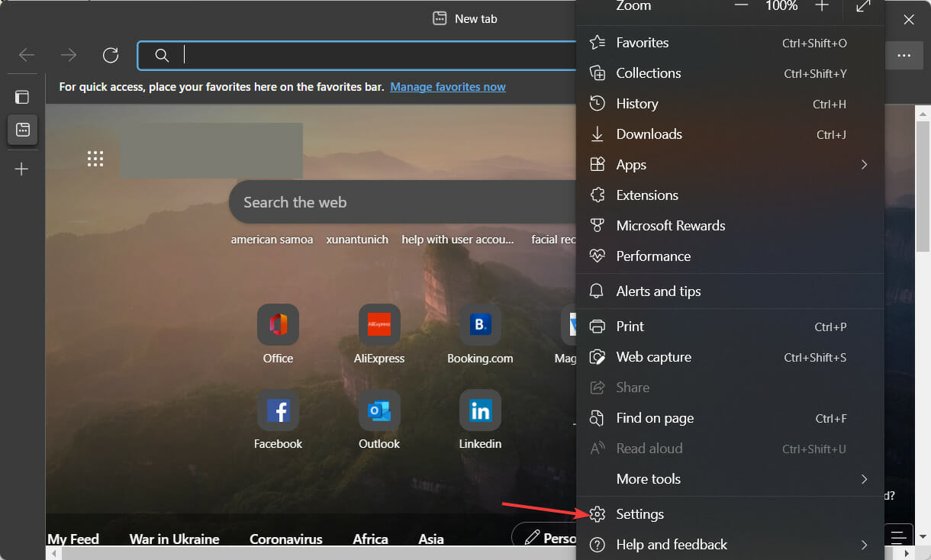Viewport: 931px width, 560px height.
Task: Expand Help and feedback options
Action: tap(672, 544)
